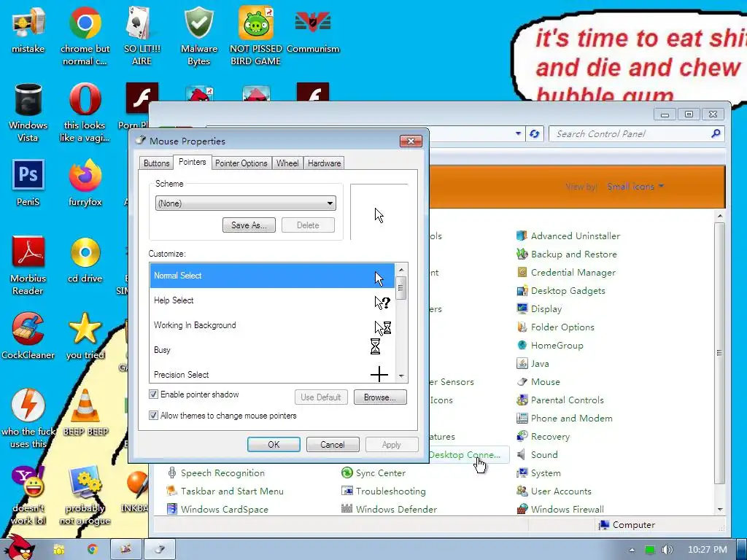Screen dimensions: 747x560
Task: Select the 'Normal Select' pointer row
Action: click(x=272, y=276)
